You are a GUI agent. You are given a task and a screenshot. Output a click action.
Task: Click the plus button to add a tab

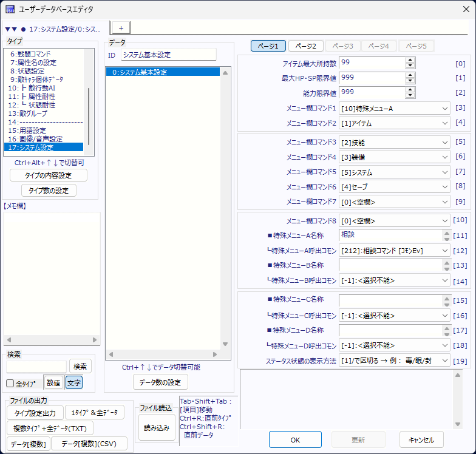tap(121, 28)
